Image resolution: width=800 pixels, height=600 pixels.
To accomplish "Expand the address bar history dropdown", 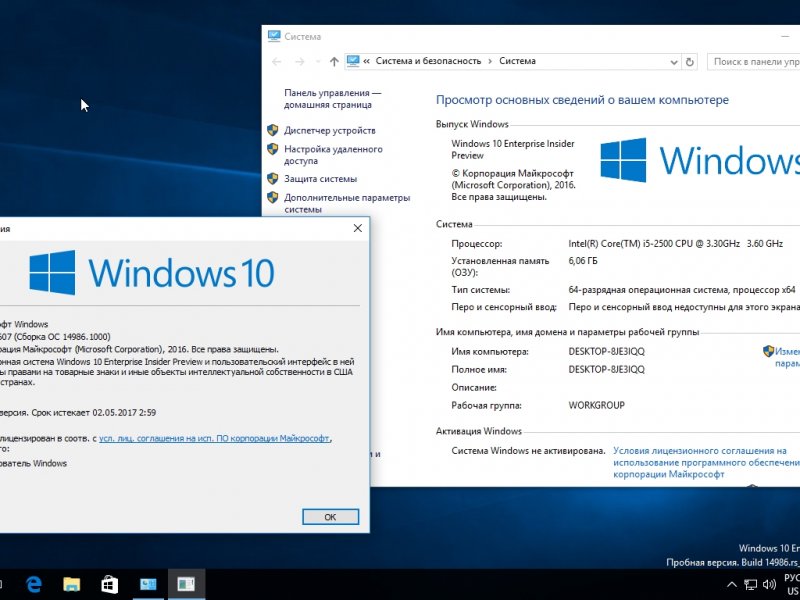I will point(674,62).
